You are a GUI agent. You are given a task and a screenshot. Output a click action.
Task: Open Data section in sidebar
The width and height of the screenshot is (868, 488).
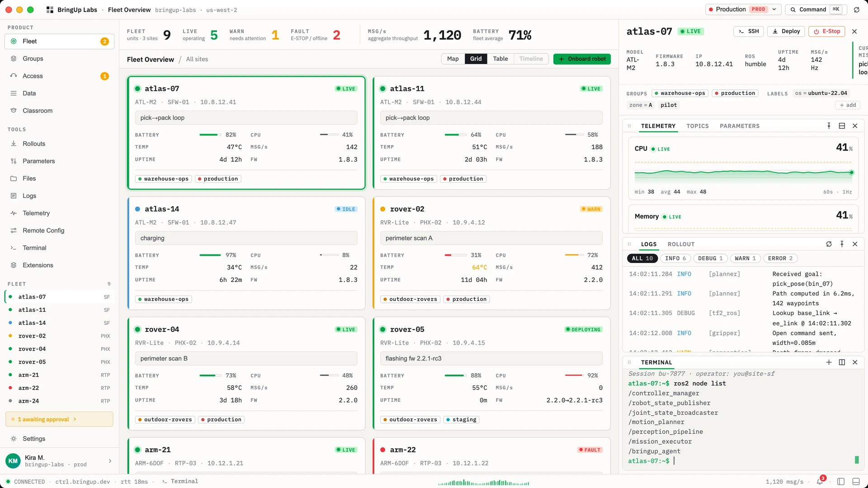(59, 93)
